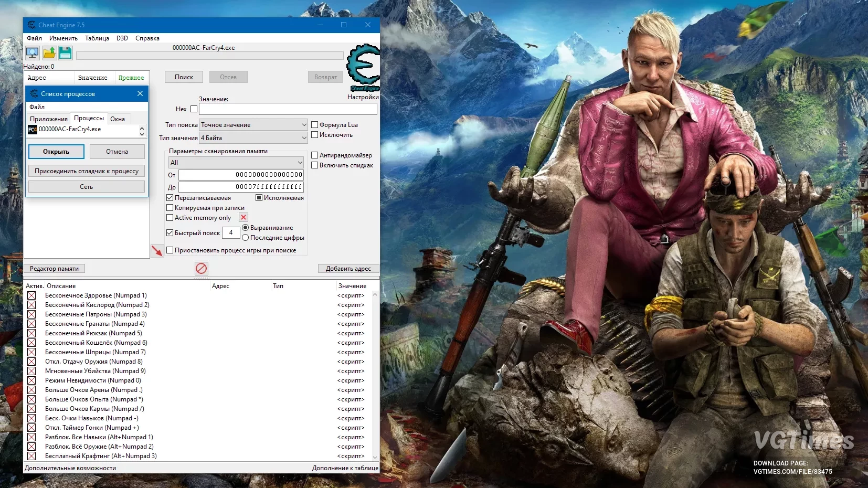Select the Выравнивание radio button

(246, 228)
